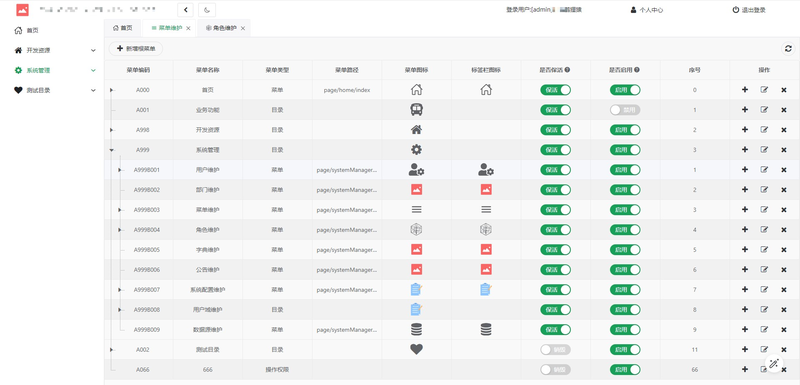Edit the A9998006 公告维护 row

coord(764,269)
